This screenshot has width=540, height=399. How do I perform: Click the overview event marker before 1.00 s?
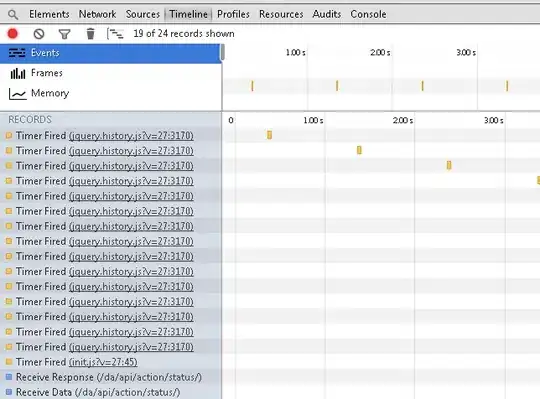tap(252, 86)
